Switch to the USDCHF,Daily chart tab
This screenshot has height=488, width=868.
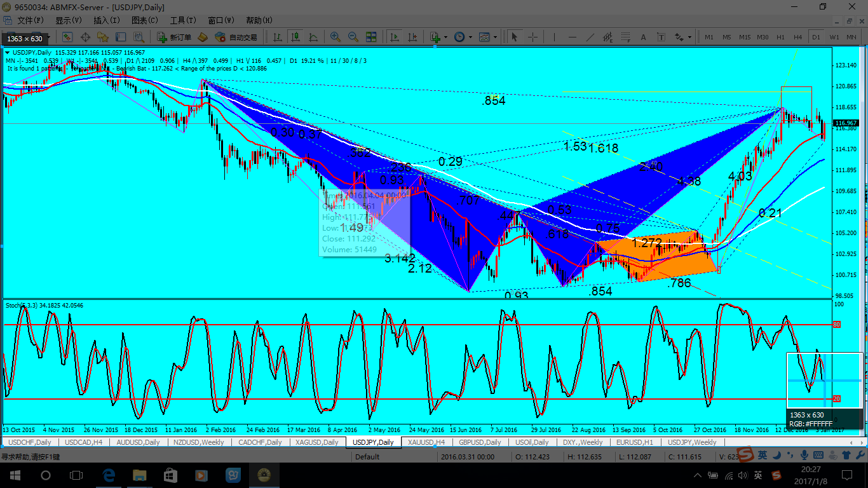[30, 442]
